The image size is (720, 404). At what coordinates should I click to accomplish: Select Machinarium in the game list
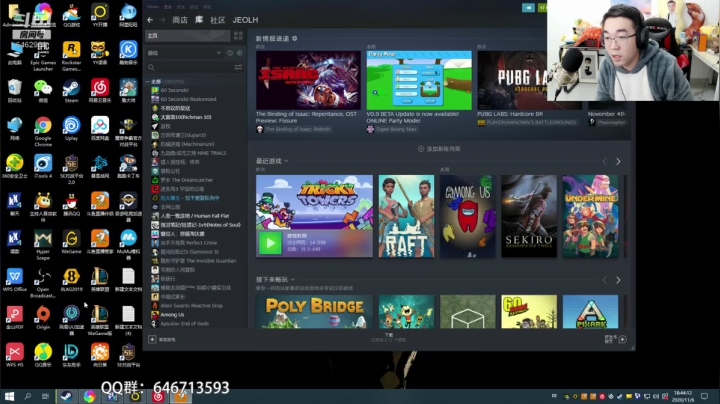(187, 144)
